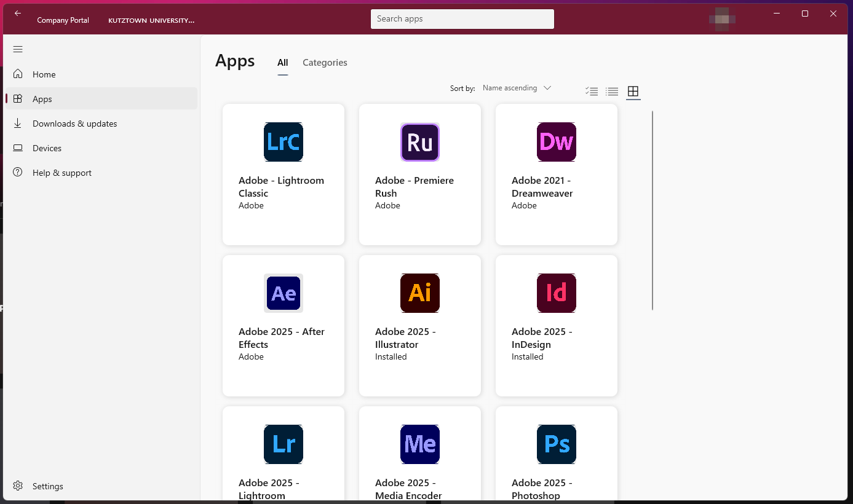Switch to tile grid view icon
853x504 pixels.
coord(633,92)
